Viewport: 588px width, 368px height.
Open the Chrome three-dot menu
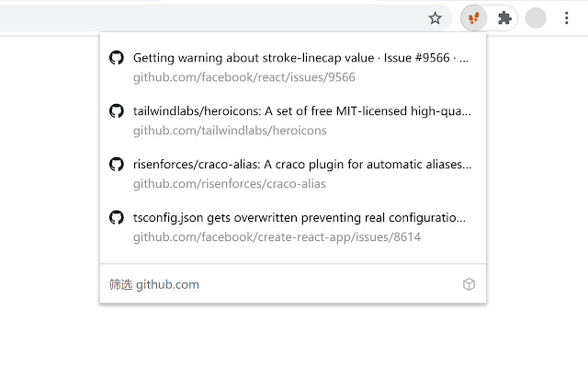tap(568, 17)
